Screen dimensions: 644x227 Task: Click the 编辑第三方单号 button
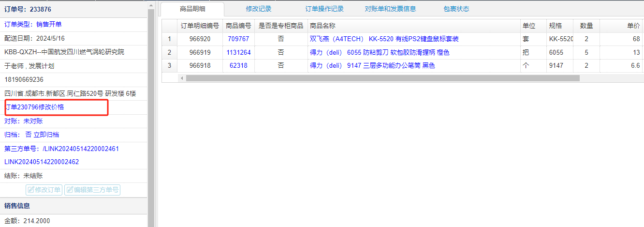click(92, 190)
